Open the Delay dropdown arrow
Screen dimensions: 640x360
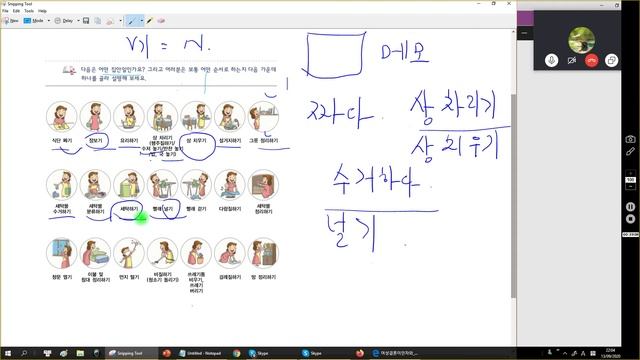pyautogui.click(x=78, y=20)
